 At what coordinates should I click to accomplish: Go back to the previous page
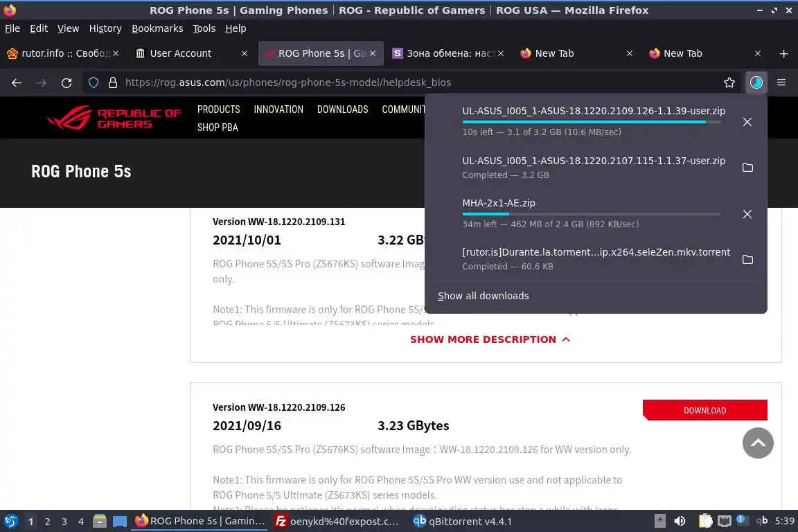[17, 82]
